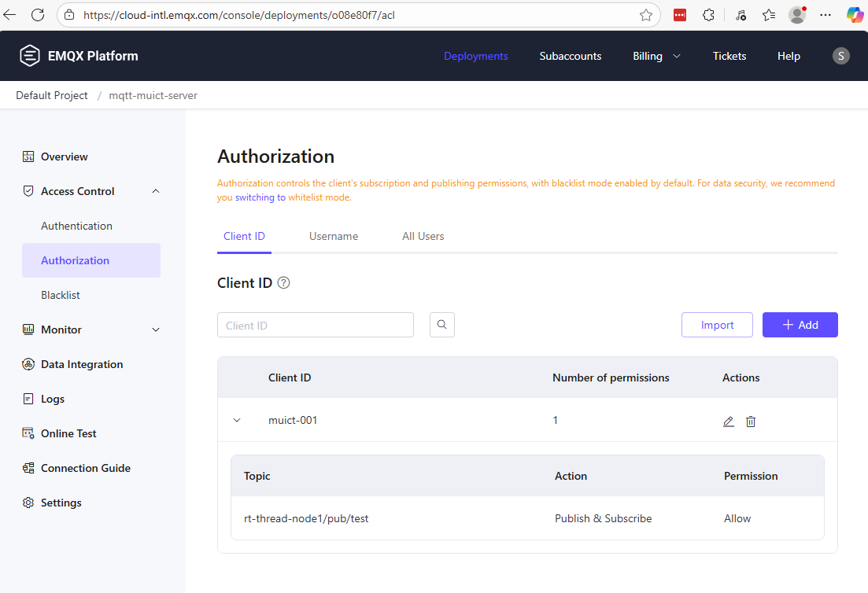Refresh the browser page
Viewport: 868px width, 593px height.
(x=38, y=15)
